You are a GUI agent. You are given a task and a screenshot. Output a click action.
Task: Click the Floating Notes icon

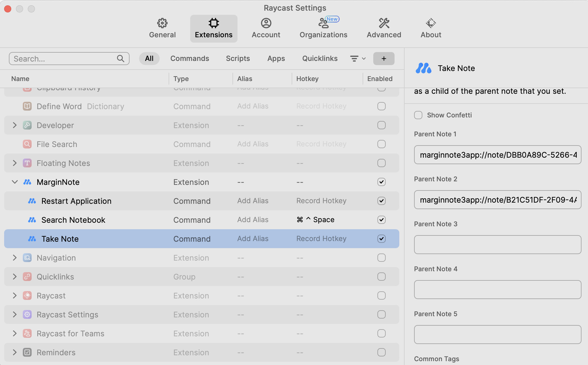(x=27, y=163)
